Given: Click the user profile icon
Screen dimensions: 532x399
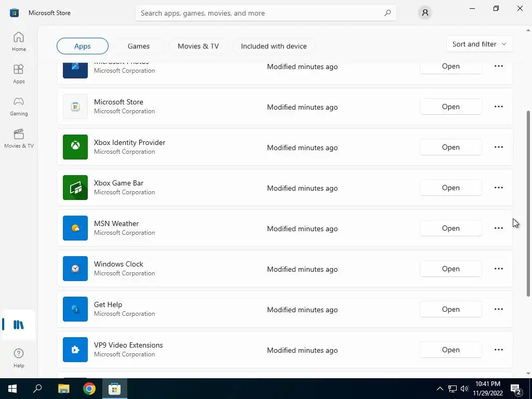Looking at the screenshot, I should click(425, 13).
